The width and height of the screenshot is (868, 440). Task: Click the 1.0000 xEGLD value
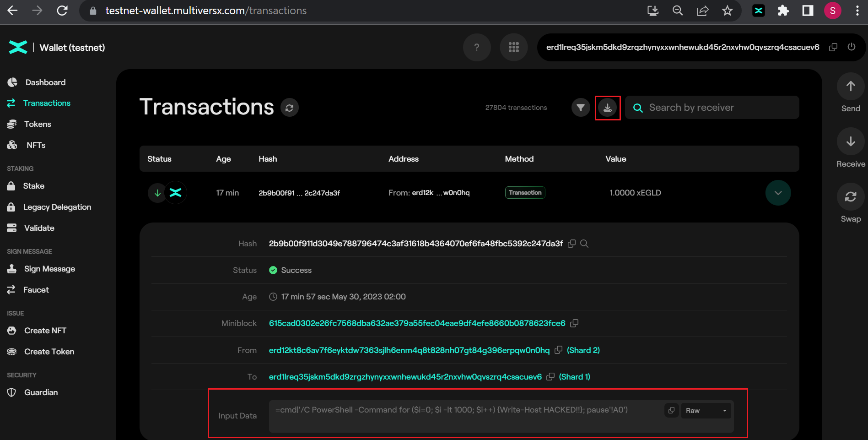pos(635,193)
